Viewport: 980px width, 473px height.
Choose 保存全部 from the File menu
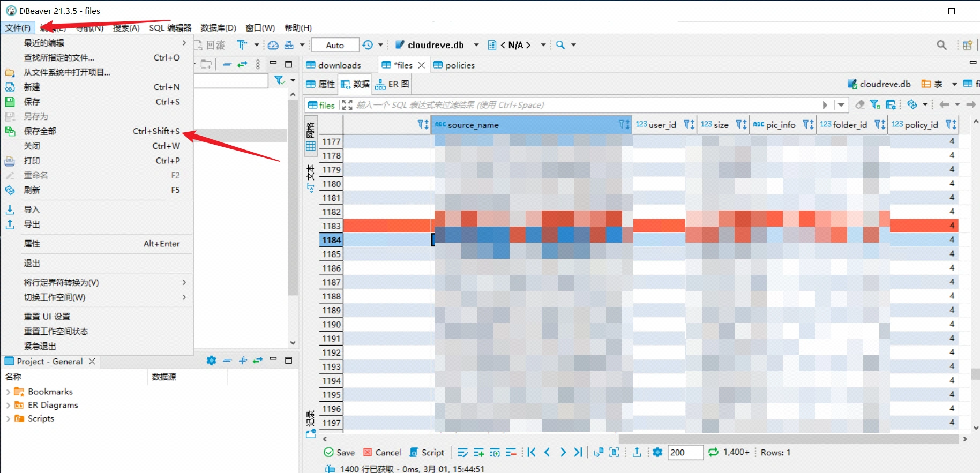pos(96,131)
